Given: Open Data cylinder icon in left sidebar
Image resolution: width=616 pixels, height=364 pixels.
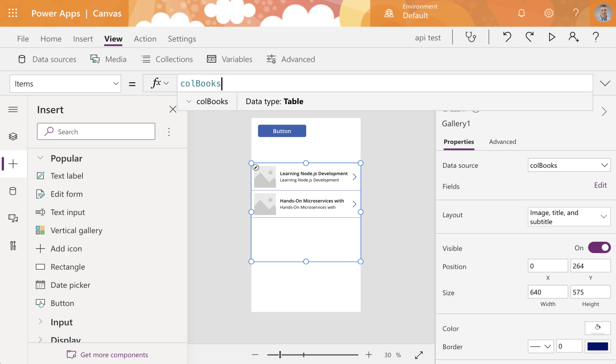Looking at the screenshot, I should (x=13, y=191).
